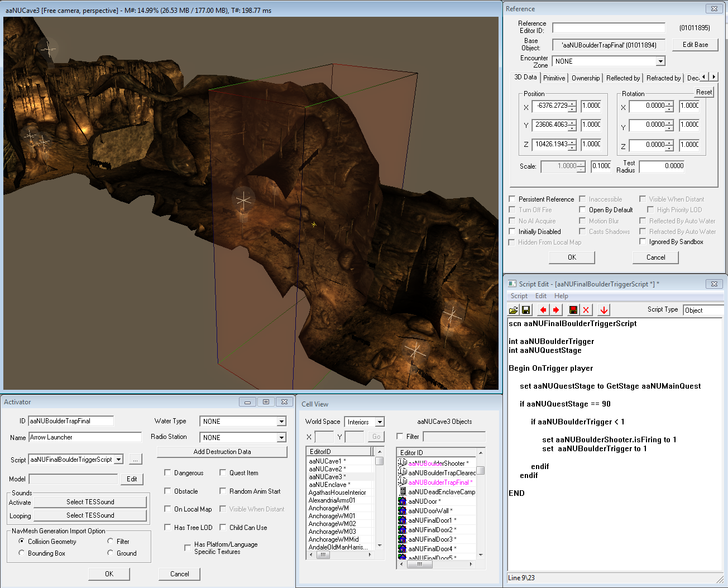This screenshot has height=588, width=728.
Task: Enable the Persistent Reference checkbox
Action: 513,199
